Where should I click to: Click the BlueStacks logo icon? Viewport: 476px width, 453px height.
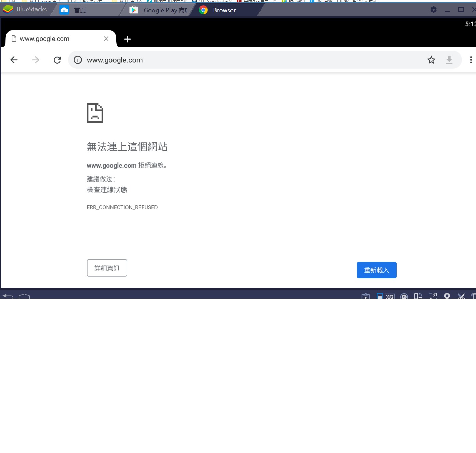(x=8, y=10)
